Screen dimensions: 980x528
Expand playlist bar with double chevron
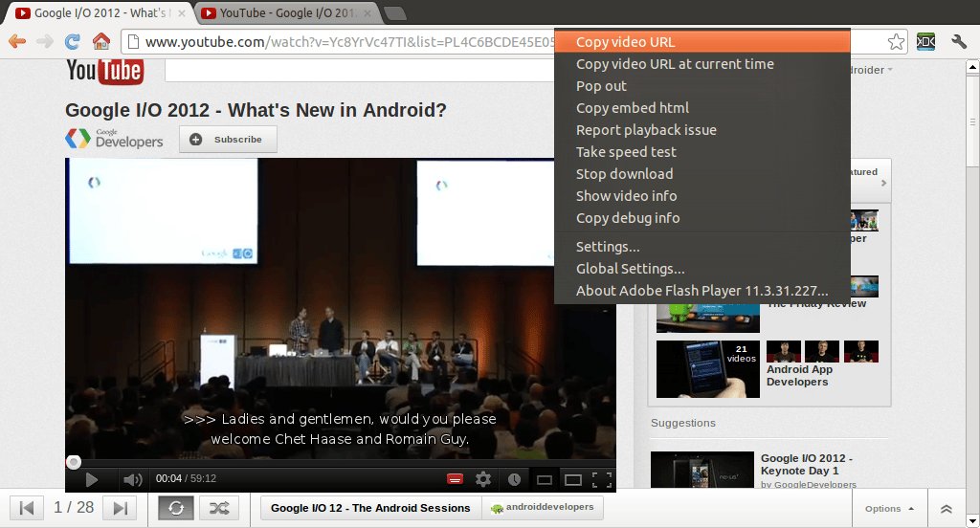coord(947,509)
